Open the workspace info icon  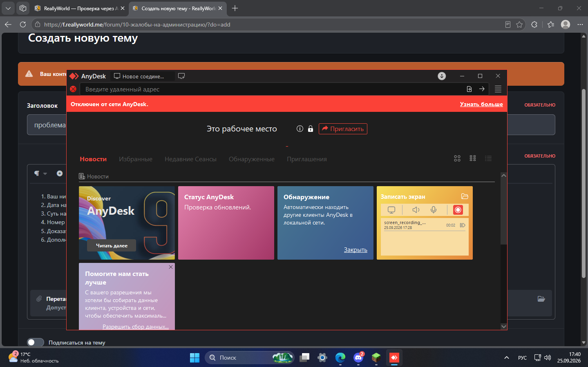pos(300,129)
